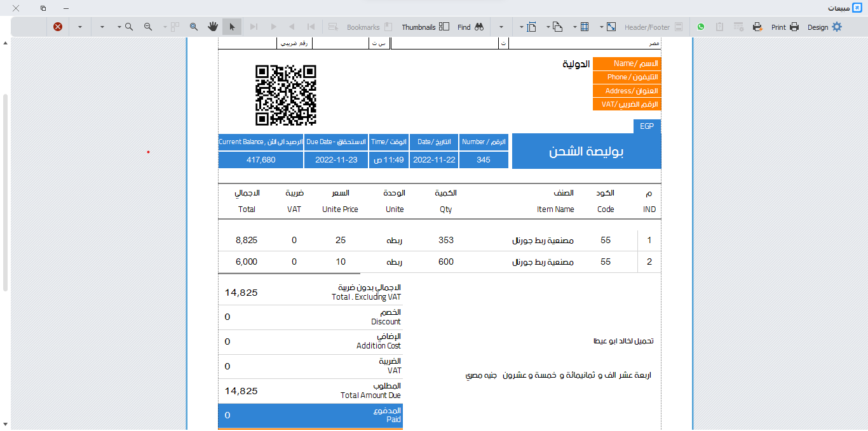This screenshot has width=868, height=431.
Task: Click the blue magnifier zoom icon
Action: coord(193,27)
